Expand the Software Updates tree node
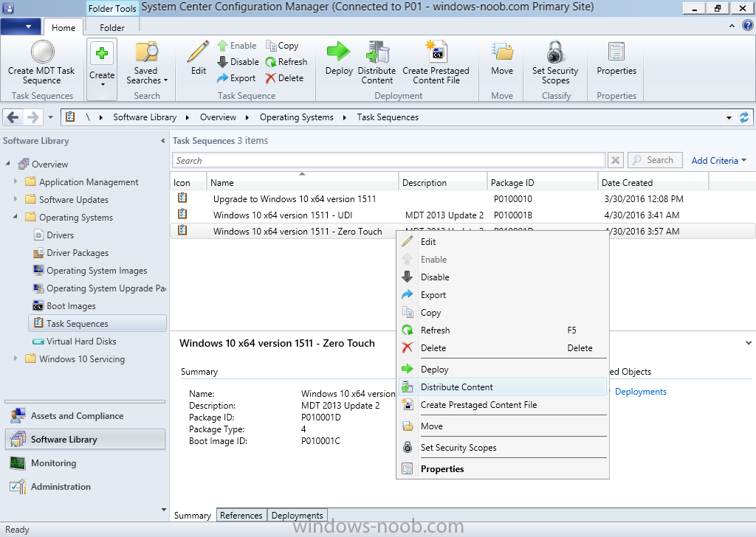Viewport: 756px width, 537px height. 16,199
